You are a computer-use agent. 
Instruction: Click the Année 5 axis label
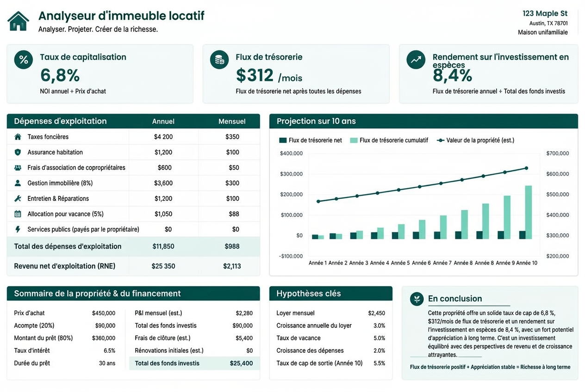pyautogui.click(x=400, y=263)
